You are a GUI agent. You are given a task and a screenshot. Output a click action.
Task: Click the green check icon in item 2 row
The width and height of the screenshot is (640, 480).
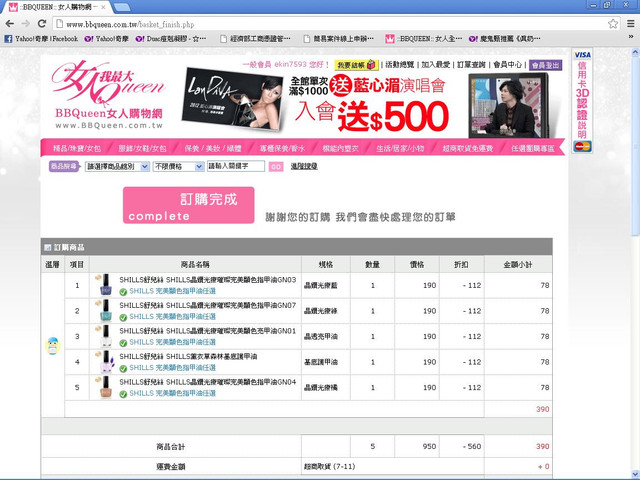click(123, 317)
